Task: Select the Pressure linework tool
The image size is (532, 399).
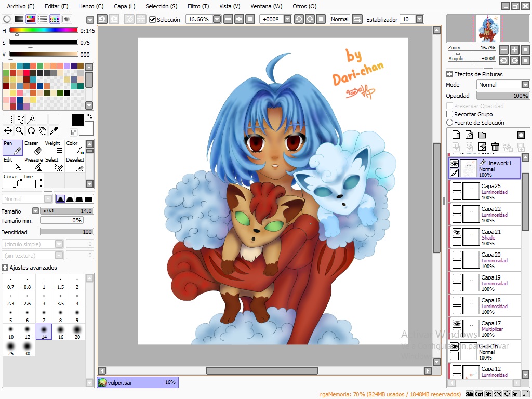Action: [33, 164]
